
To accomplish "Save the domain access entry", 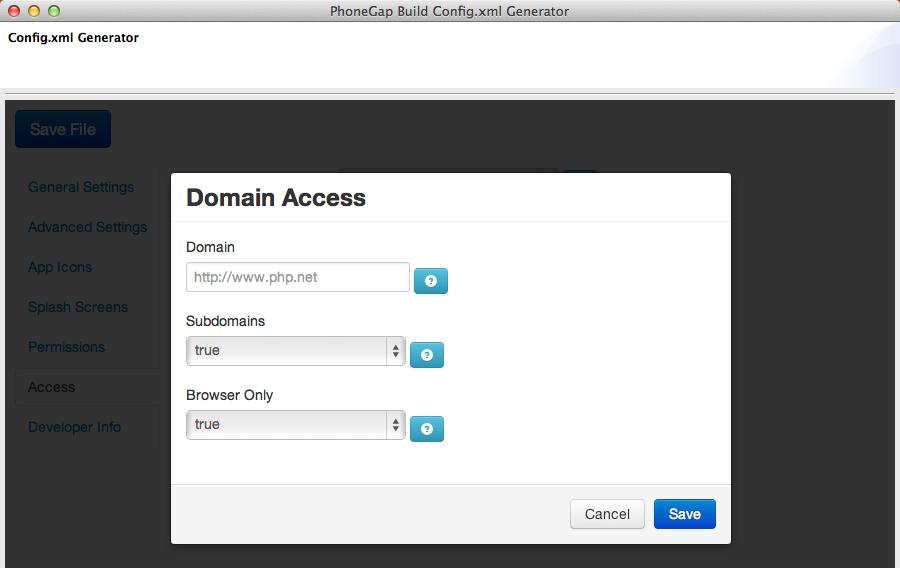I will pos(685,513).
